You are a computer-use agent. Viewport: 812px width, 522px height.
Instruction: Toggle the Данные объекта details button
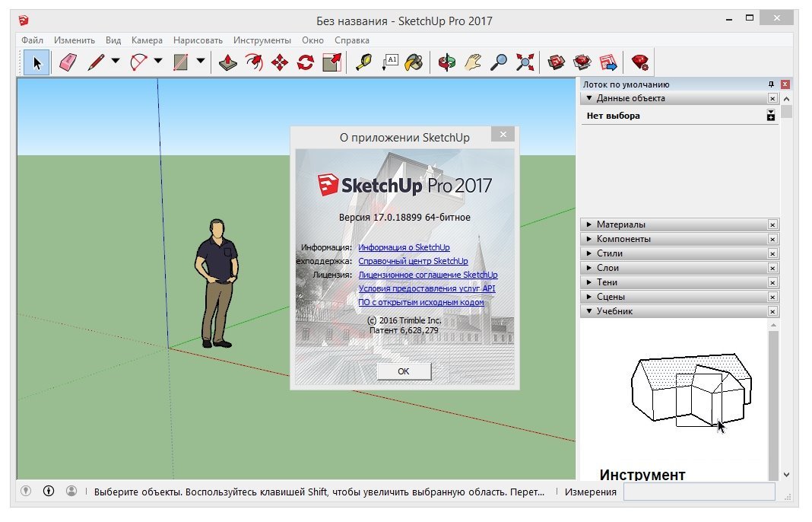[771, 116]
